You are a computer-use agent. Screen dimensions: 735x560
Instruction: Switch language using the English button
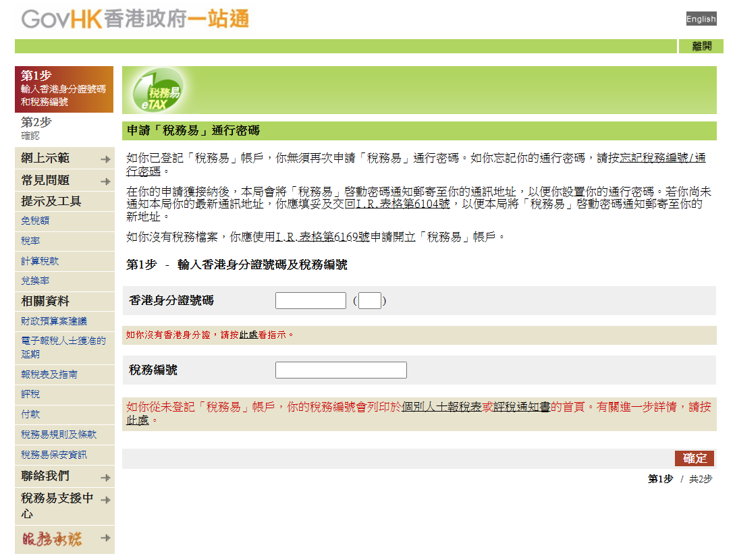(x=701, y=18)
